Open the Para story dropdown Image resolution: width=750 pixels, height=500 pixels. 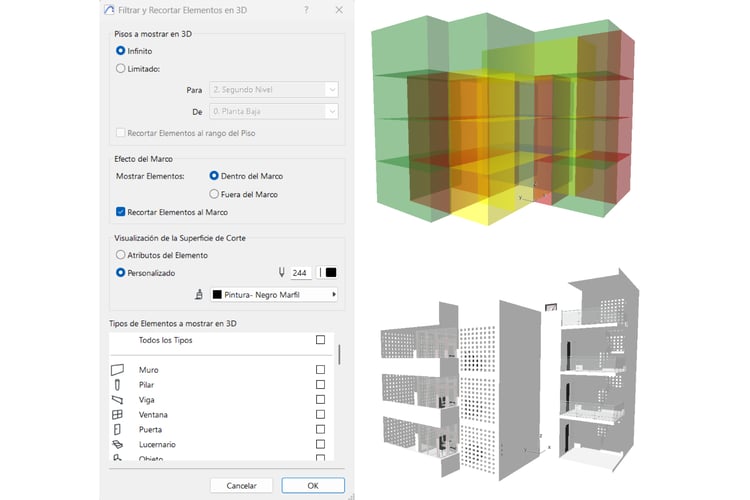(x=274, y=89)
